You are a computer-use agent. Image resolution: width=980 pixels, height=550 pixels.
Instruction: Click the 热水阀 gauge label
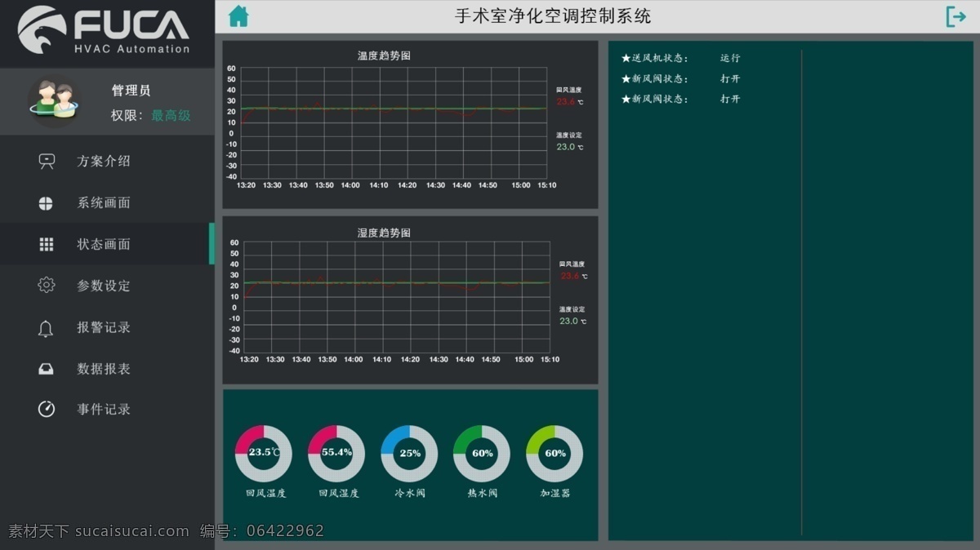point(482,494)
